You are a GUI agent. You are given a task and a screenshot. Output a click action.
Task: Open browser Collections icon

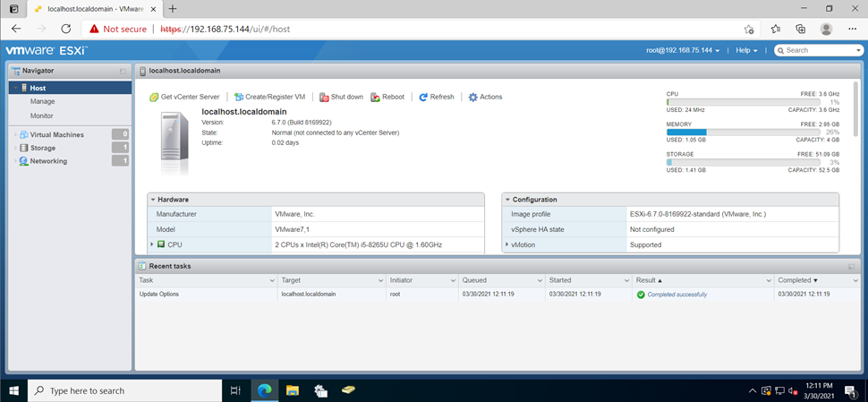coord(801,29)
